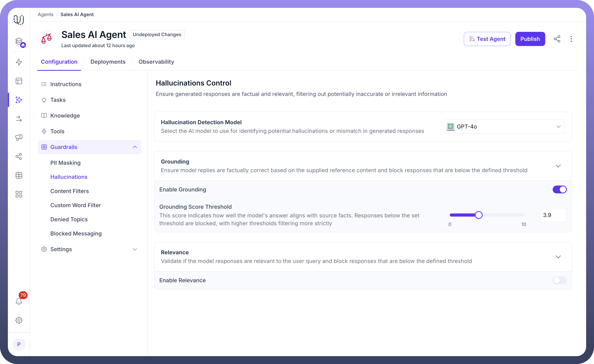Click the Grounding Score Threshold slider handle
The width and height of the screenshot is (594, 364).
tap(479, 215)
